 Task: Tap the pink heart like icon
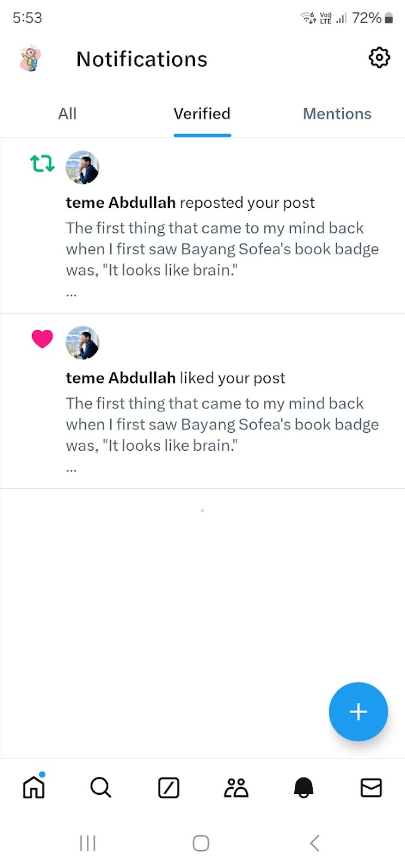[42, 339]
